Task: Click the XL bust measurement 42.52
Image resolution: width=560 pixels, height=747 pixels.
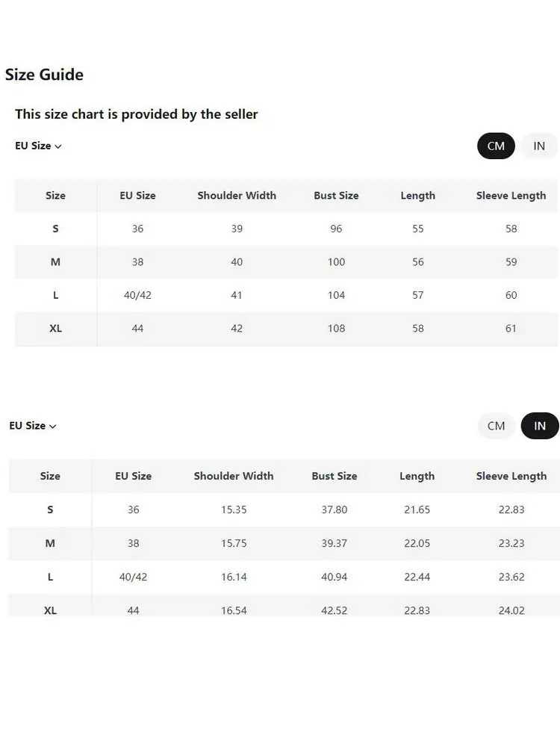Action: click(334, 610)
